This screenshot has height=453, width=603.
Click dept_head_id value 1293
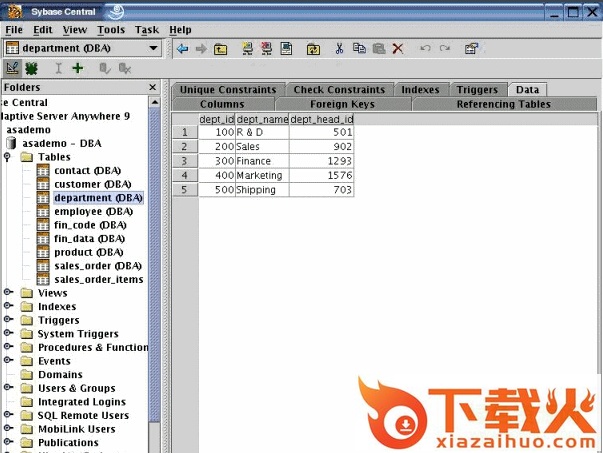[321, 161]
